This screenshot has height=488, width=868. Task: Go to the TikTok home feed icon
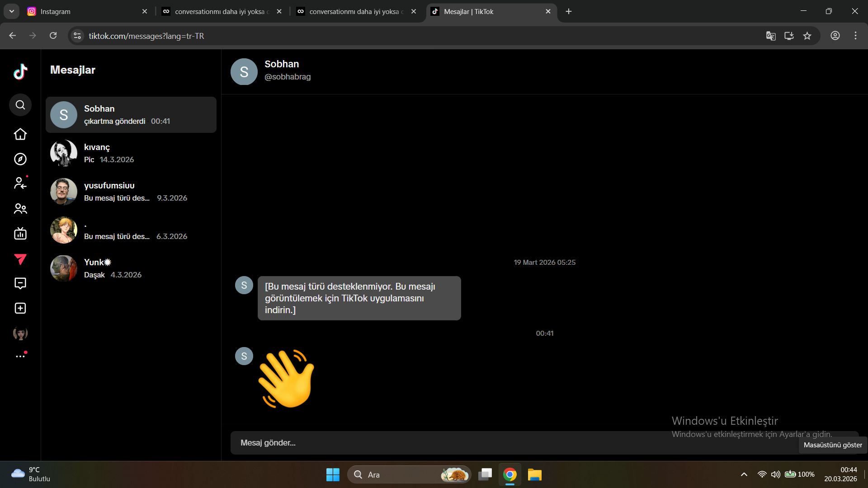[x=20, y=134]
